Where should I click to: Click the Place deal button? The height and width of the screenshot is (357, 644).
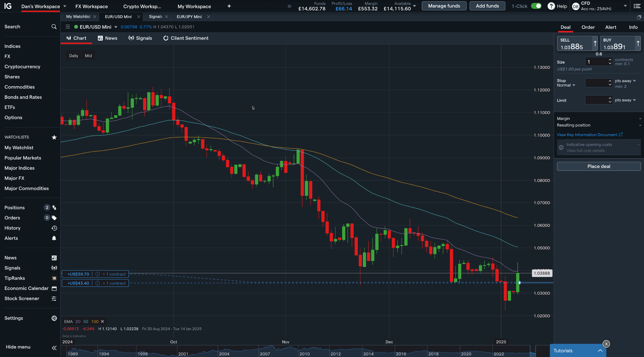click(598, 166)
